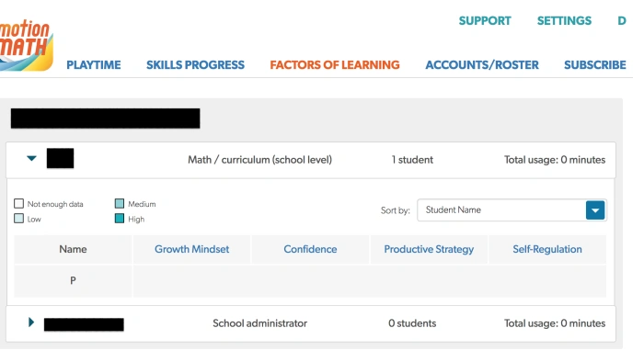Switch to Skills Progress tab
This screenshot has width=644, height=362.
[x=195, y=65]
